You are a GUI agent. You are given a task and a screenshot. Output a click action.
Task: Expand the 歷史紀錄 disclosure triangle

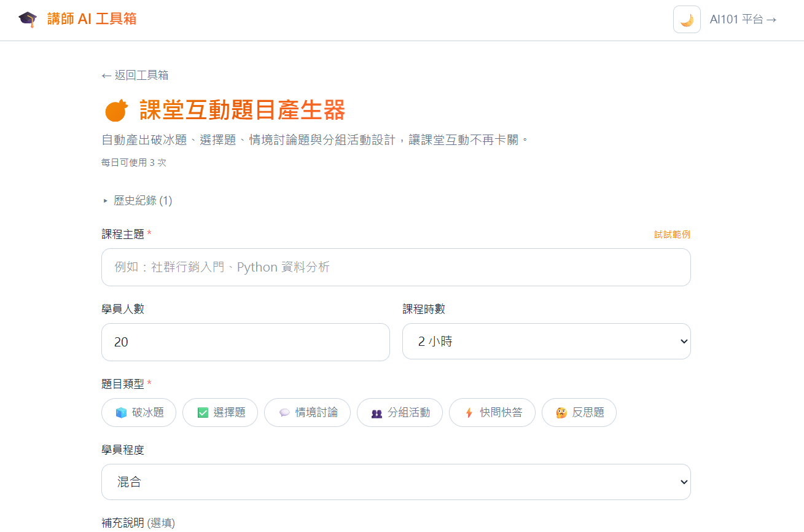click(x=106, y=201)
